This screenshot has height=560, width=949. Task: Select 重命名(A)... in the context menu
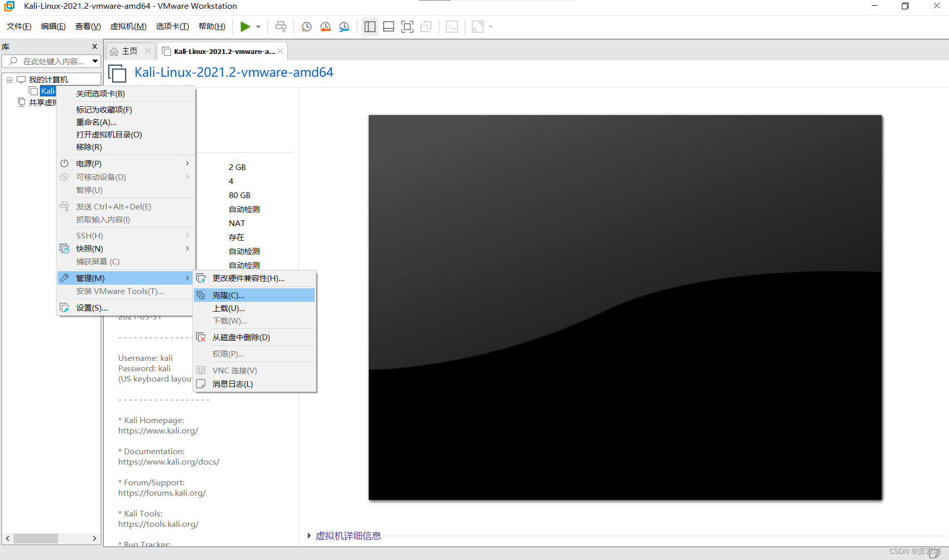pos(126,122)
